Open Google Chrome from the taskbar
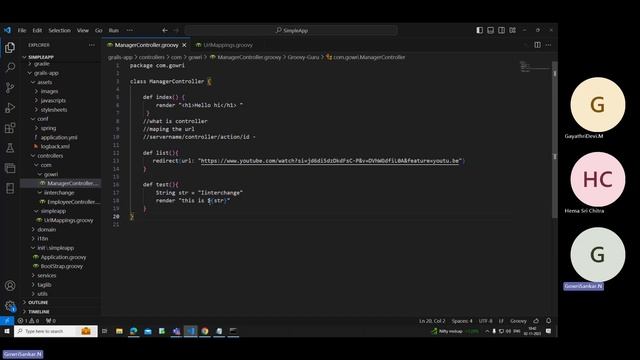Screen dimensions: 640x360 click(x=205, y=331)
